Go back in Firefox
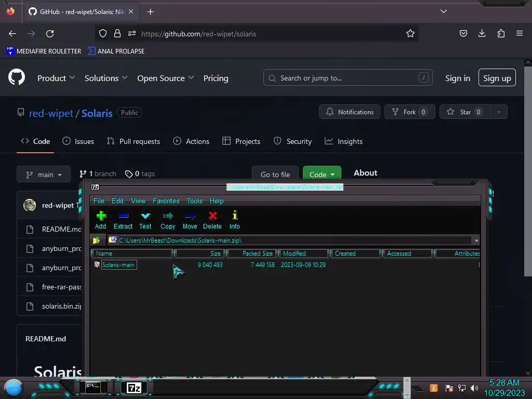 pyautogui.click(x=12, y=34)
